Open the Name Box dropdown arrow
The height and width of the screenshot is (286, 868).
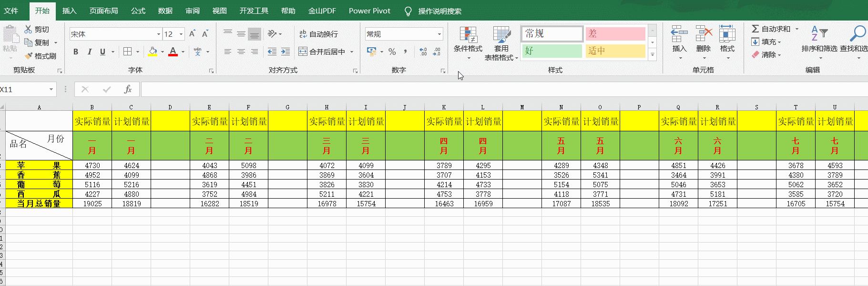point(51,89)
